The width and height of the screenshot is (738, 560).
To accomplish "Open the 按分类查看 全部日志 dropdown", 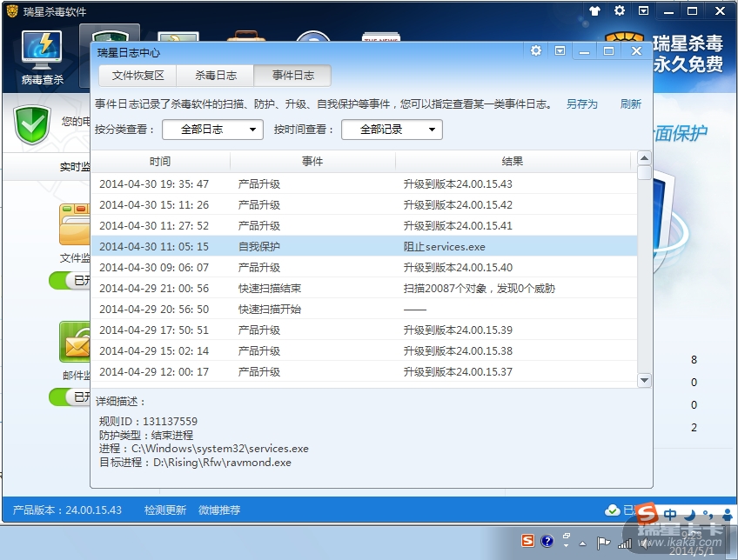I will [212, 130].
